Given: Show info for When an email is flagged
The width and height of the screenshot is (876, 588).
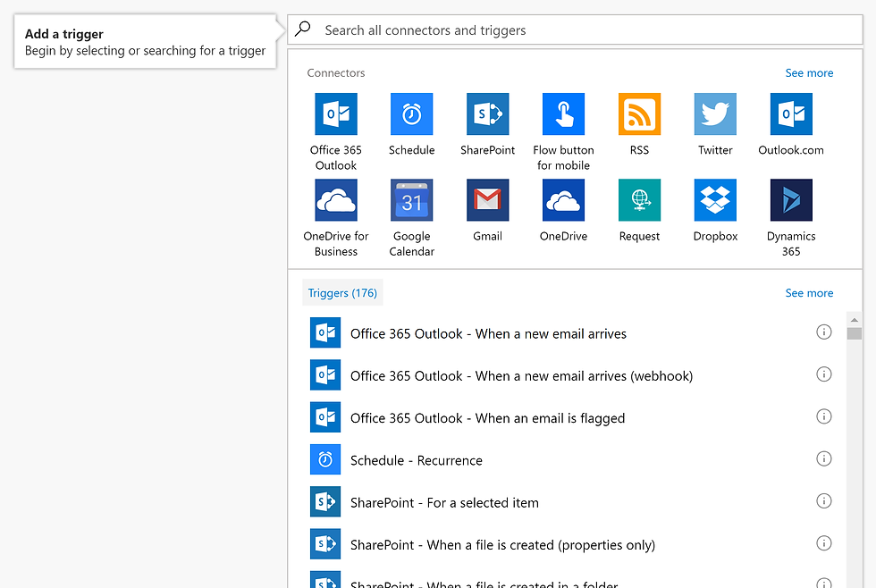Looking at the screenshot, I should (x=824, y=416).
